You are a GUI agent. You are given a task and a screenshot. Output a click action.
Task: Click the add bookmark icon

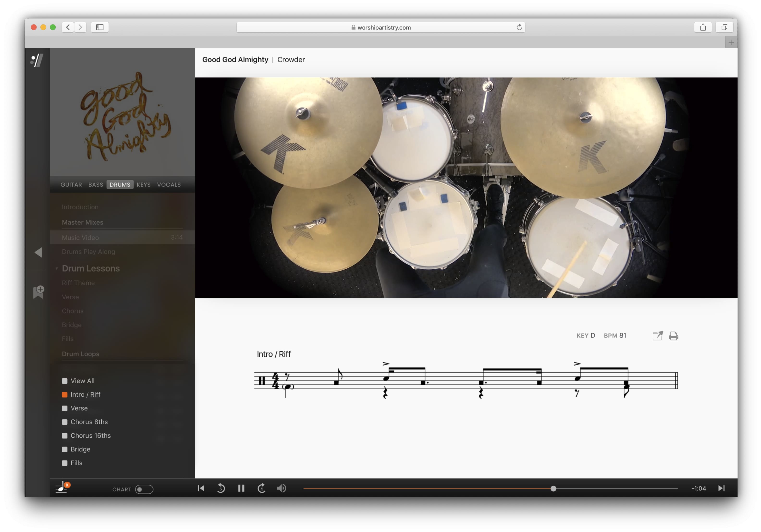point(38,292)
